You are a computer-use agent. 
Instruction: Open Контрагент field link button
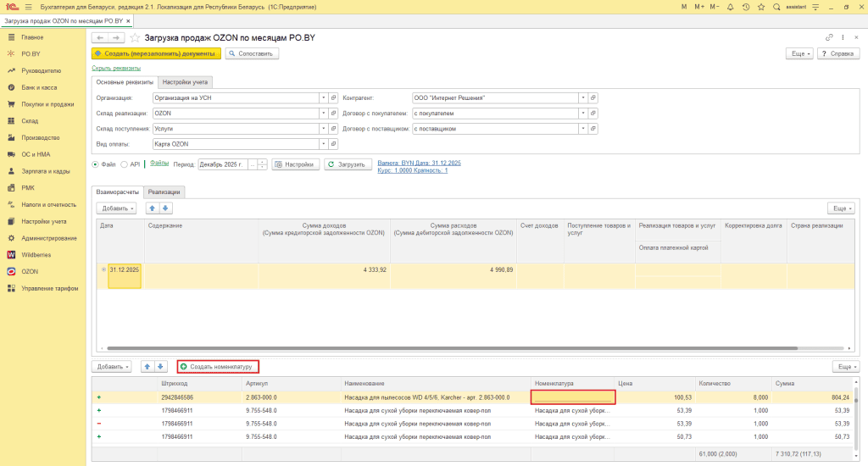(593, 98)
